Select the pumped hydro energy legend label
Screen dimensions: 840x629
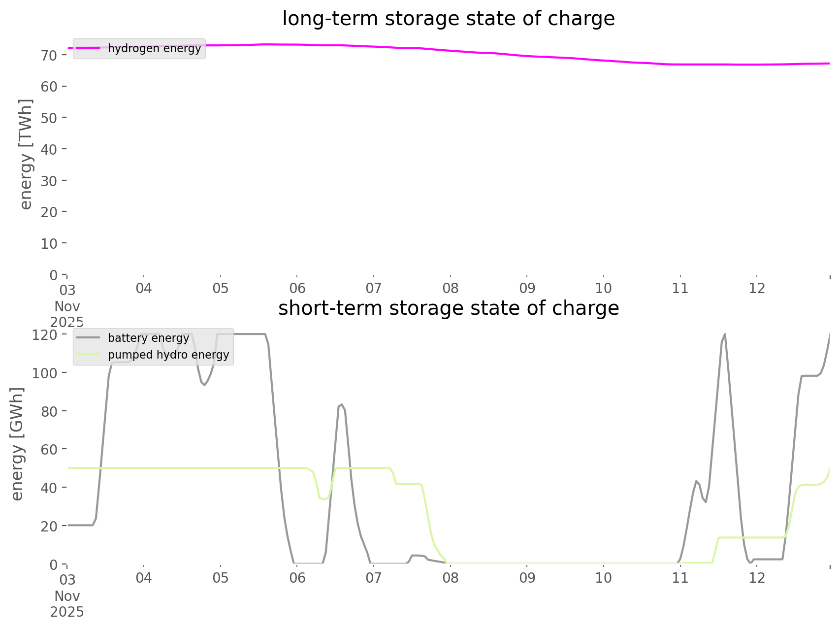(168, 355)
